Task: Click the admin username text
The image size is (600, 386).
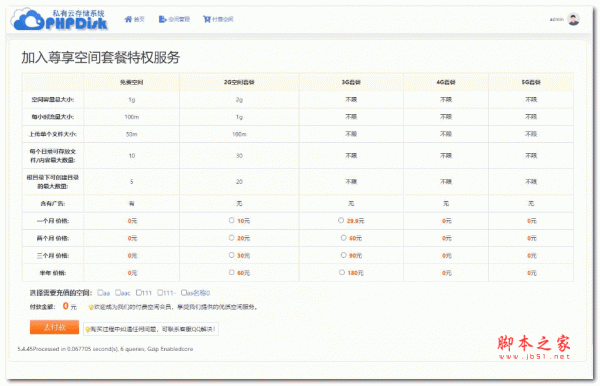Action: coord(557,19)
